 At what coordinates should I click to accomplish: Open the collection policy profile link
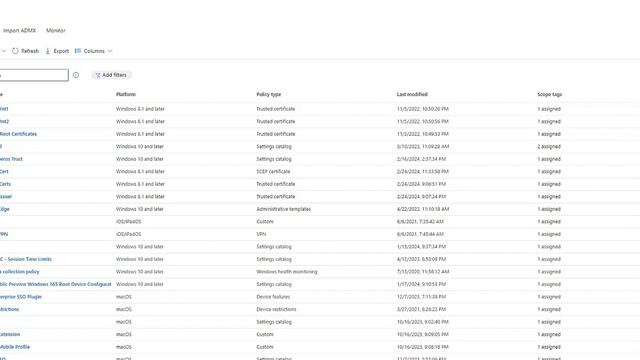tap(20, 272)
